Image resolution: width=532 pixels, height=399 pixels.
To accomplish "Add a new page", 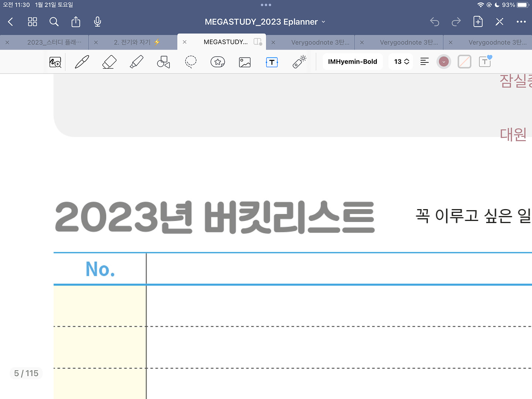I will click(478, 22).
